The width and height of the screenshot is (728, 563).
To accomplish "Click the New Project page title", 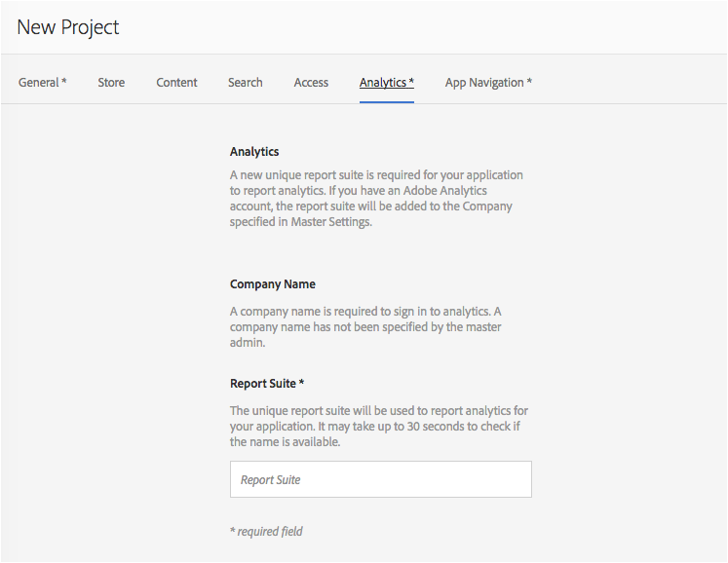I will coord(68,27).
